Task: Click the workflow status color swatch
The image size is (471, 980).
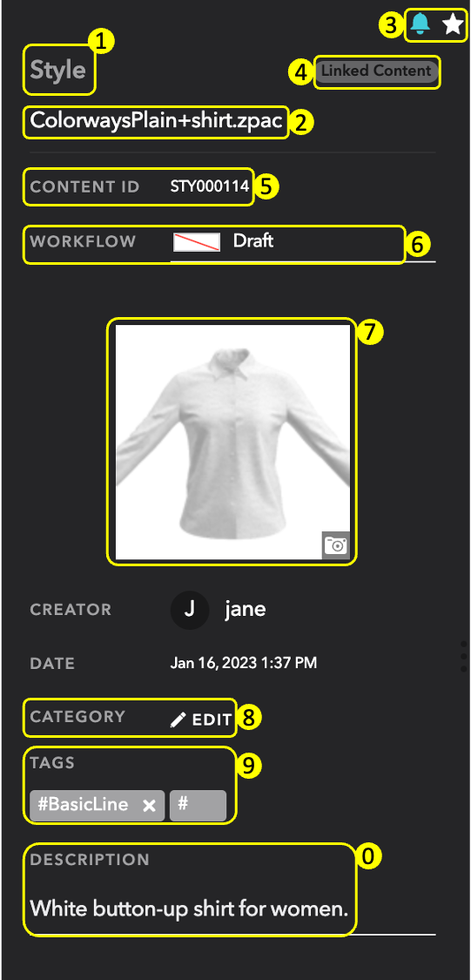Action: pyautogui.click(x=196, y=242)
